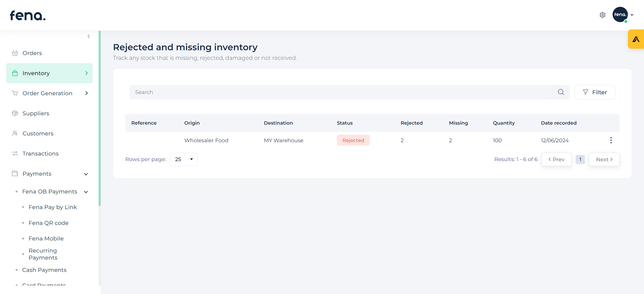Image resolution: width=644 pixels, height=294 pixels.
Task: Click the yellow floating widget icon
Action: [636, 39]
